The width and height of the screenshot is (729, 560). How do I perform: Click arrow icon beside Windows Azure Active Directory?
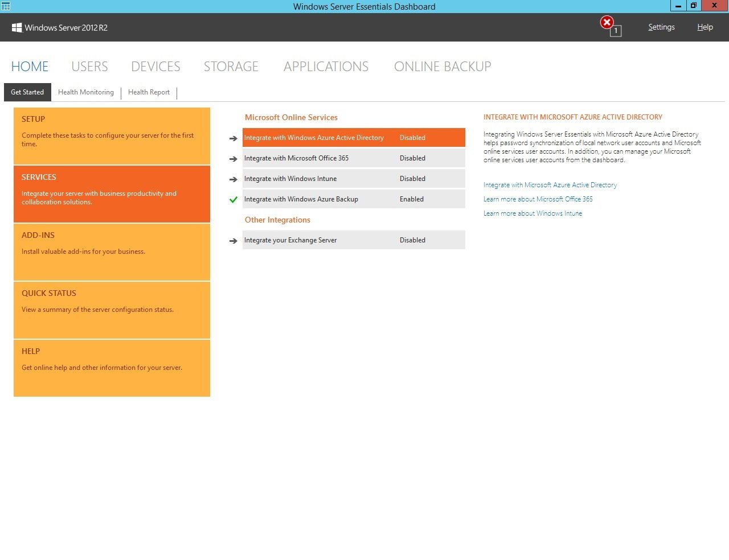[233, 138]
